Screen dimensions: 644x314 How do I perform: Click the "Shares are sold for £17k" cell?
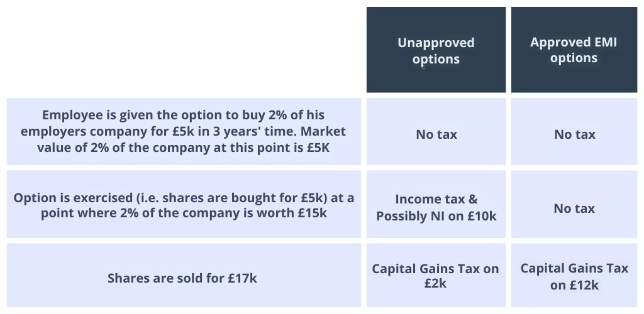pyautogui.click(x=182, y=278)
